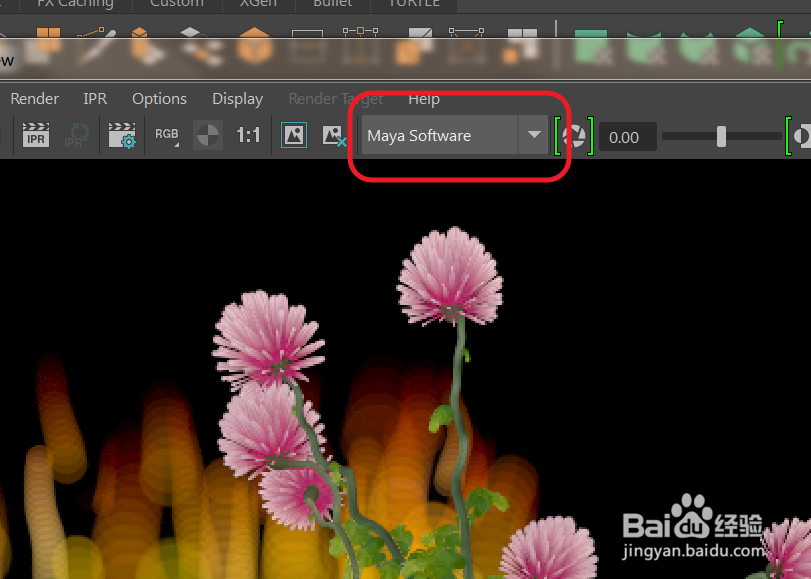Toggle the snapshot image display mode

pyautogui.click(x=293, y=135)
